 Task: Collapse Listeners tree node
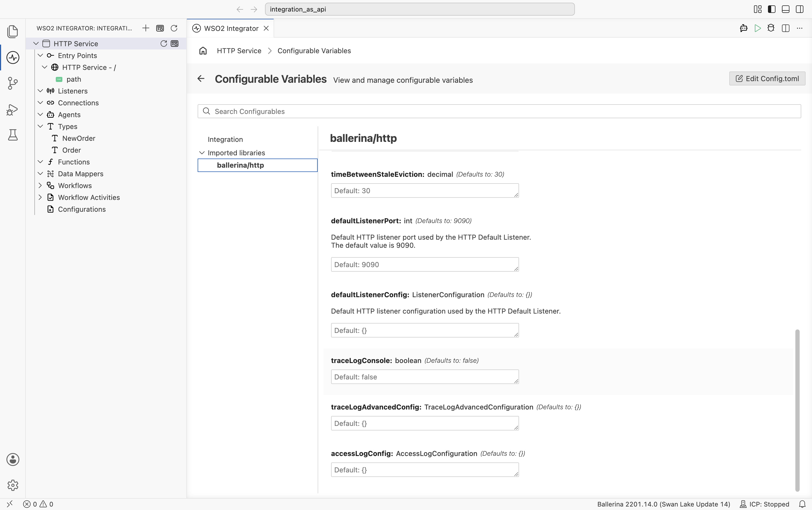tap(40, 91)
